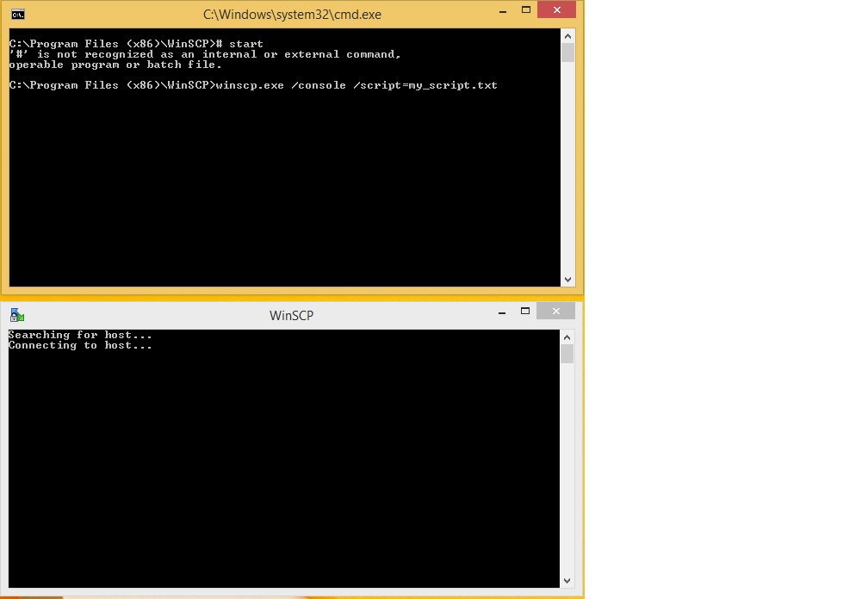Screen dimensions: 868x599
Task: Activate the WinSCP window title bar
Action: pyautogui.click(x=292, y=315)
